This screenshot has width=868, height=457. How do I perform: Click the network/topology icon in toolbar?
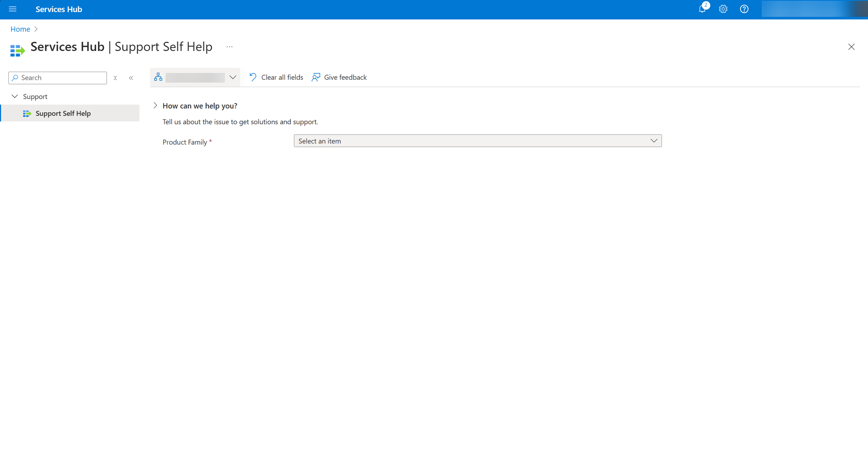click(x=158, y=77)
